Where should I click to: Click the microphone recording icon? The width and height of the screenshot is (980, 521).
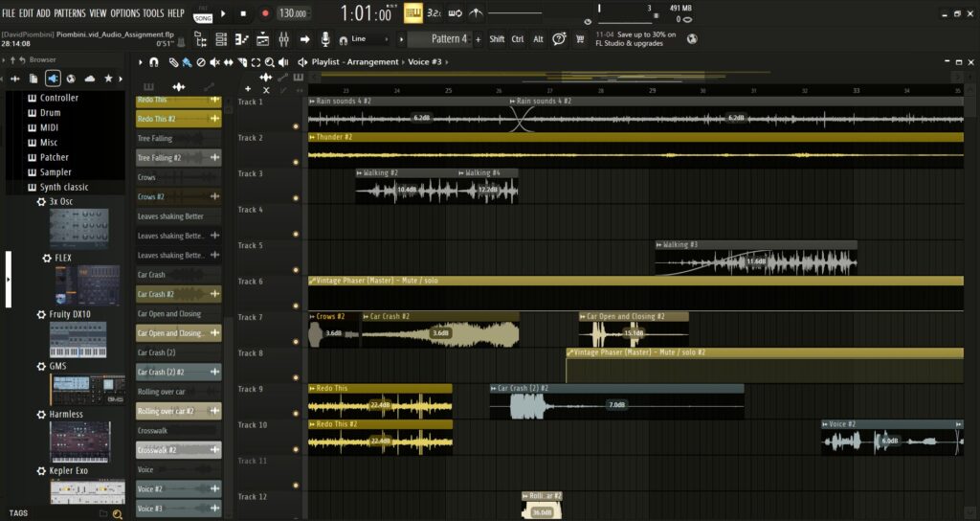pos(326,39)
